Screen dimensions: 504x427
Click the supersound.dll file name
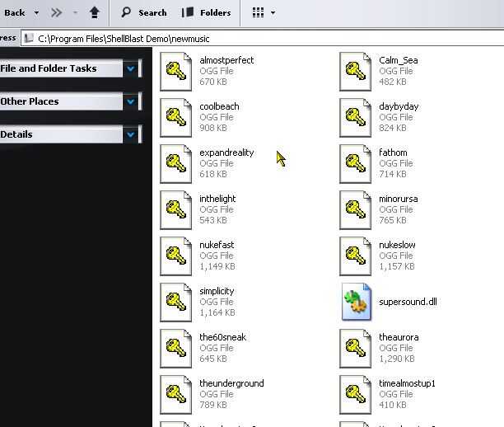pyautogui.click(x=408, y=302)
